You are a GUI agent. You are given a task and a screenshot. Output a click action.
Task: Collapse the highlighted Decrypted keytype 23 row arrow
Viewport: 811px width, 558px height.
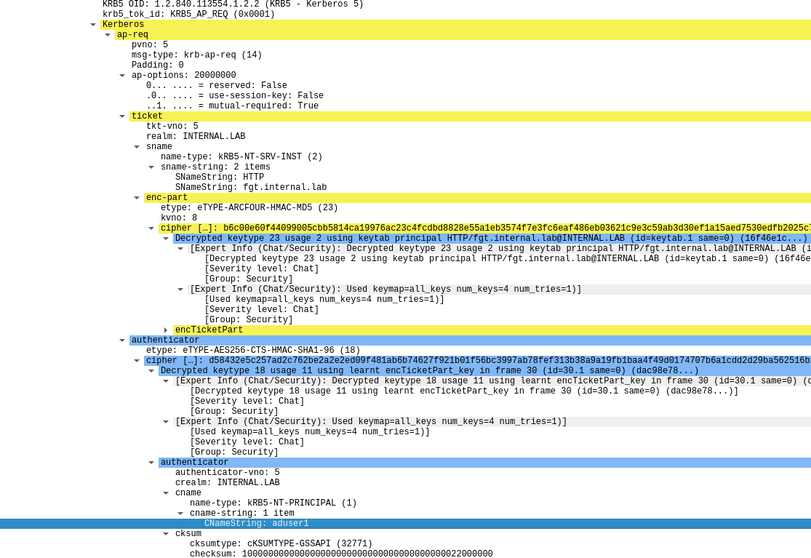pyautogui.click(x=166, y=238)
